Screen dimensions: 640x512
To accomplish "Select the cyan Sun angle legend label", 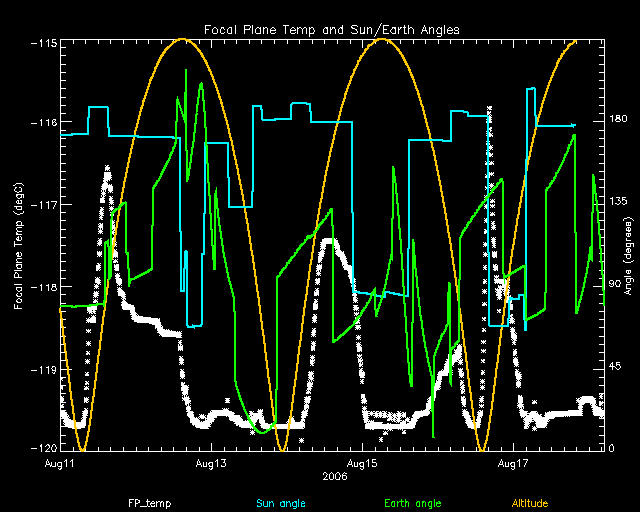I will [280, 503].
